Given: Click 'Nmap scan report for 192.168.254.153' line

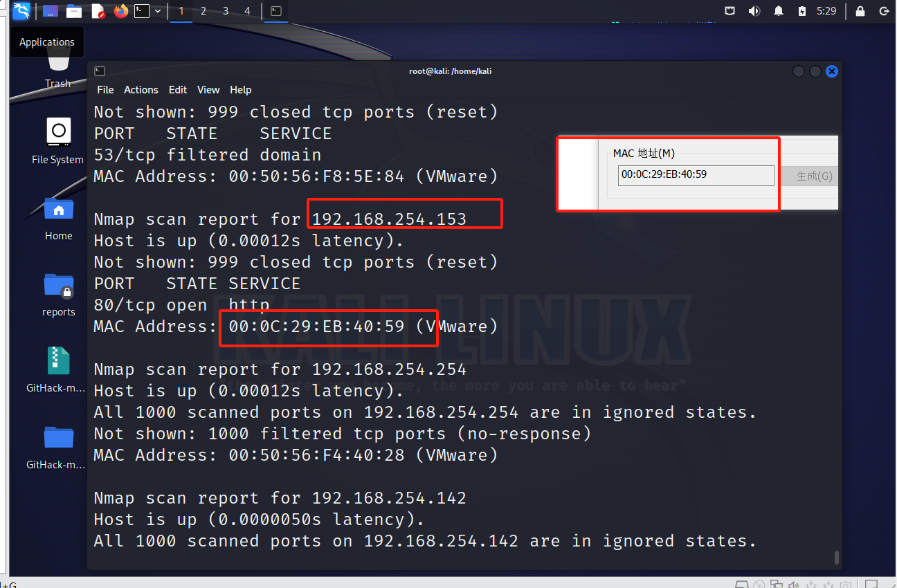Looking at the screenshot, I should (x=280, y=219).
